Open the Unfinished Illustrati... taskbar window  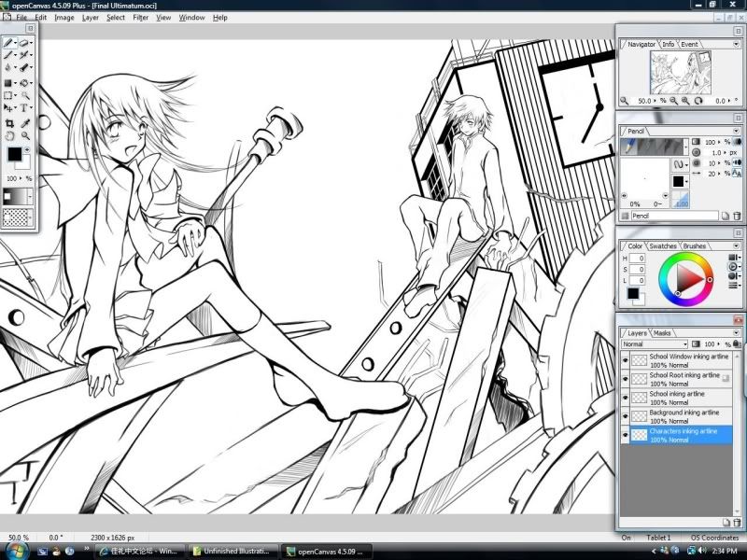(233, 551)
